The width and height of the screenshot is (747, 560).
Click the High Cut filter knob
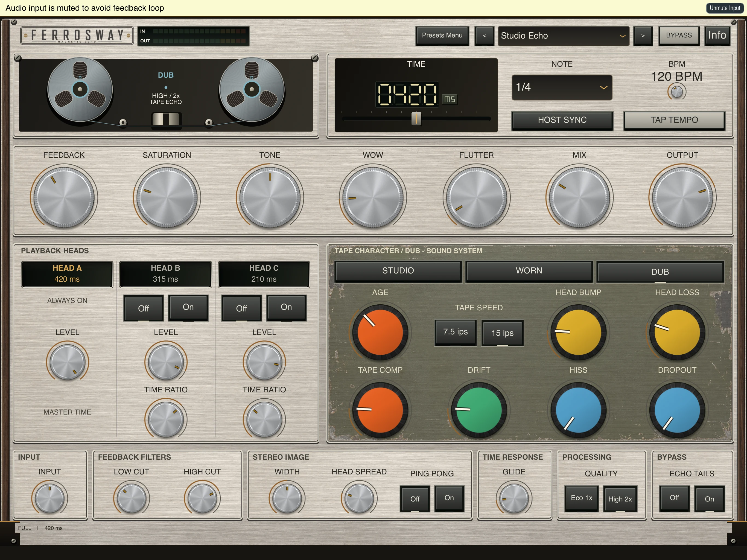(202, 498)
